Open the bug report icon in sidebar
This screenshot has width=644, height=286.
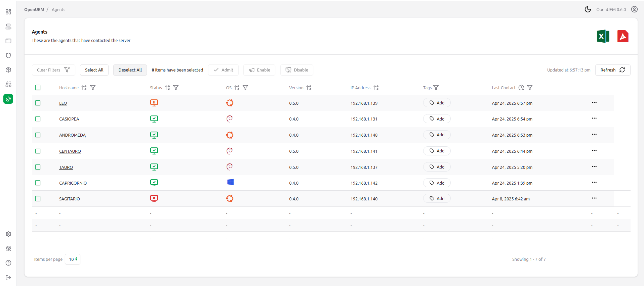[x=8, y=248]
